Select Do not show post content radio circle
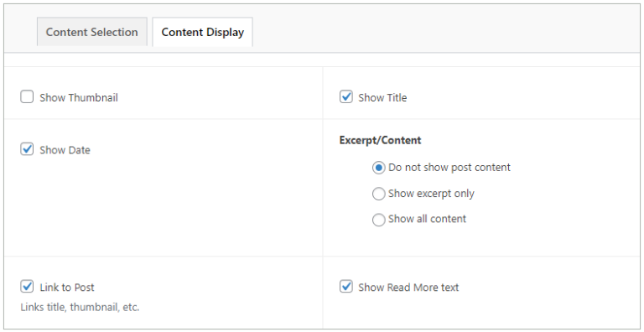This screenshot has height=332, width=644. pyautogui.click(x=379, y=168)
